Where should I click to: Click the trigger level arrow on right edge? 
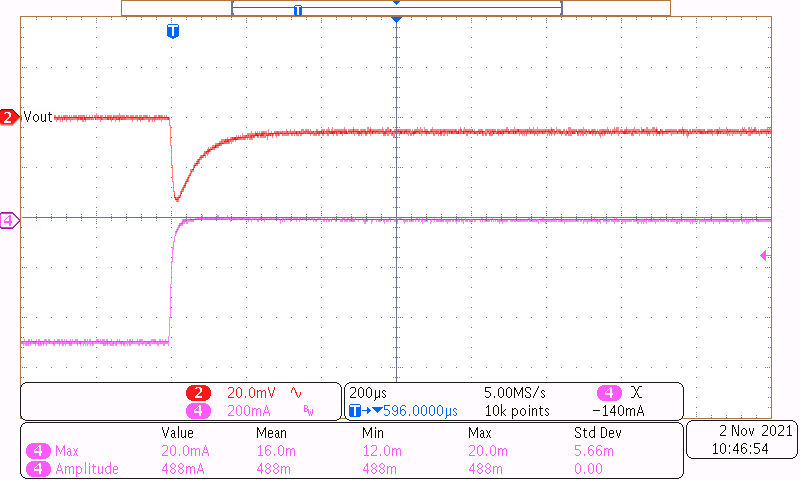pos(765,256)
